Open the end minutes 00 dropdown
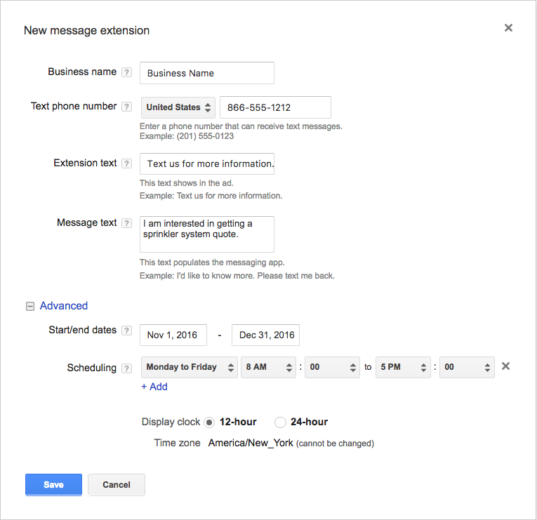 point(467,367)
